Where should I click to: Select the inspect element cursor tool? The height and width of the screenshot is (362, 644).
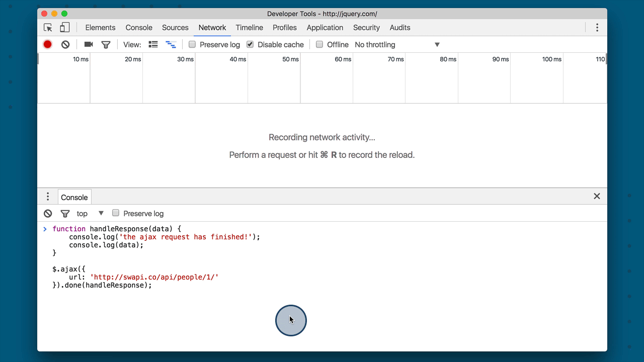click(x=48, y=28)
